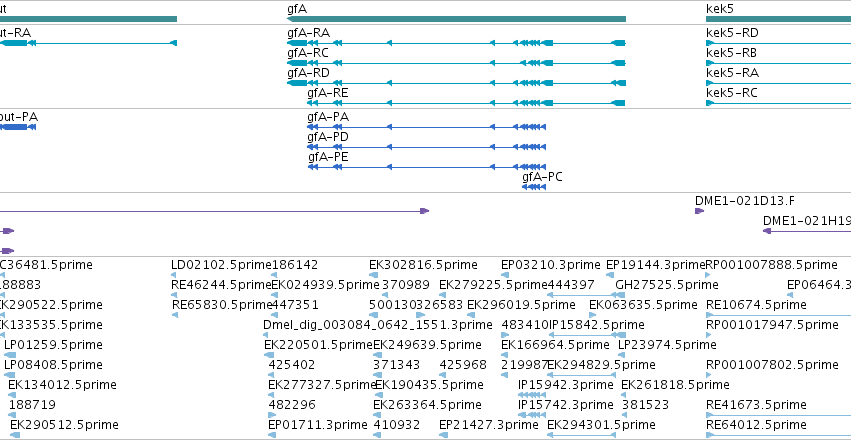Click the EK294301.5prime EST label
Image resolution: width=851 pixels, height=440 pixels.
pos(601,425)
